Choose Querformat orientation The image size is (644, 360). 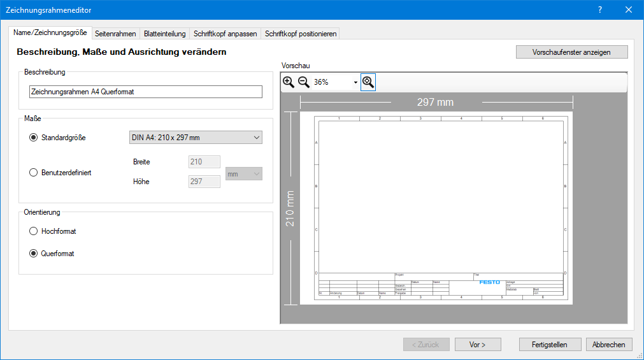[34, 253]
